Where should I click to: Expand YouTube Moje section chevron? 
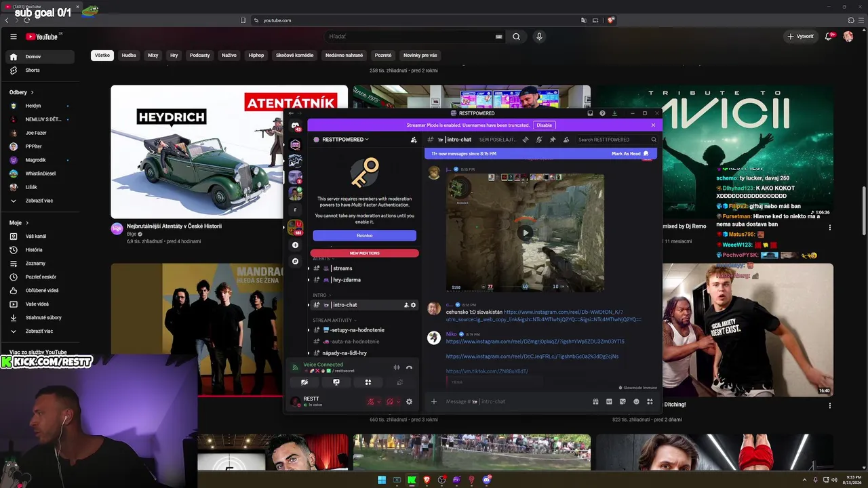click(x=27, y=222)
